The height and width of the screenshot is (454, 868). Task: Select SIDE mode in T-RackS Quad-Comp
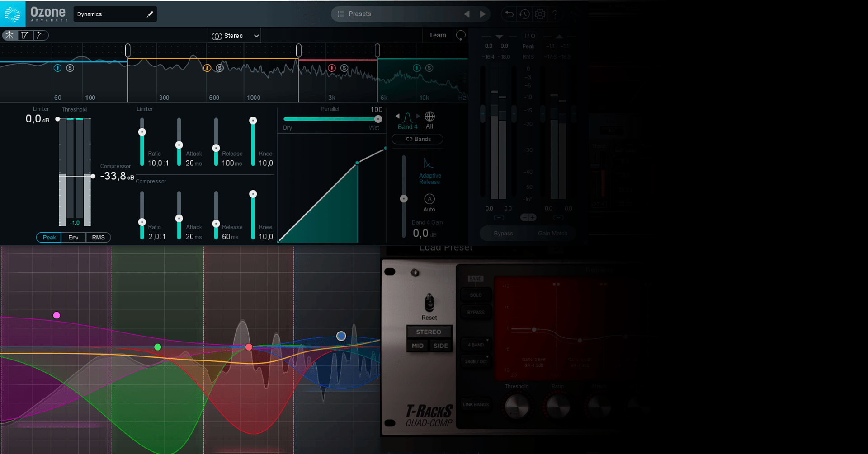point(441,346)
